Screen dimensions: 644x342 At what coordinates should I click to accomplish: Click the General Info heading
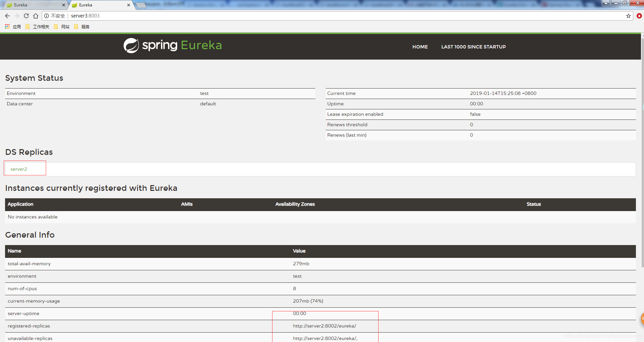(x=30, y=235)
